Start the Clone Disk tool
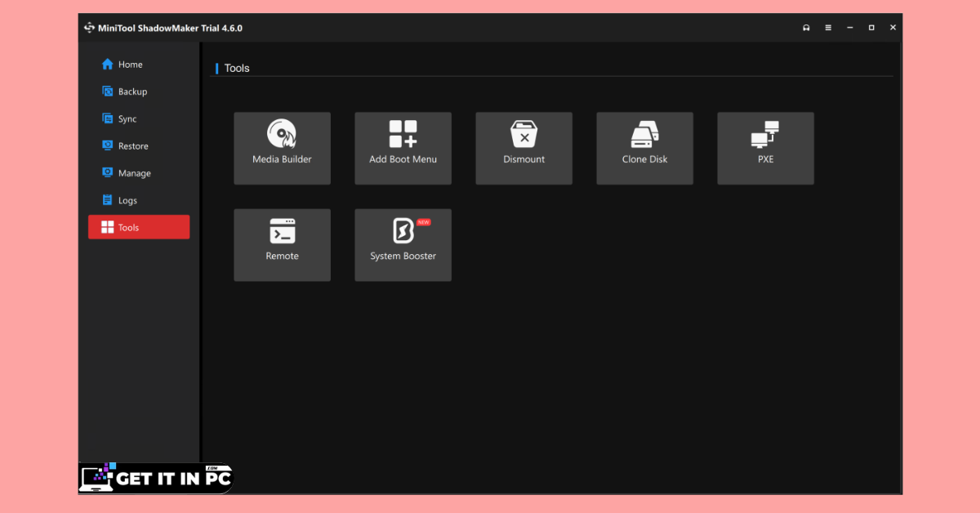 coord(644,148)
